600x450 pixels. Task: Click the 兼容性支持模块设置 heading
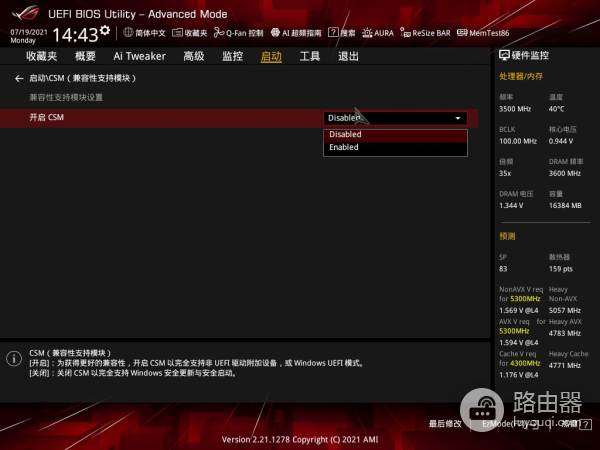pos(66,98)
